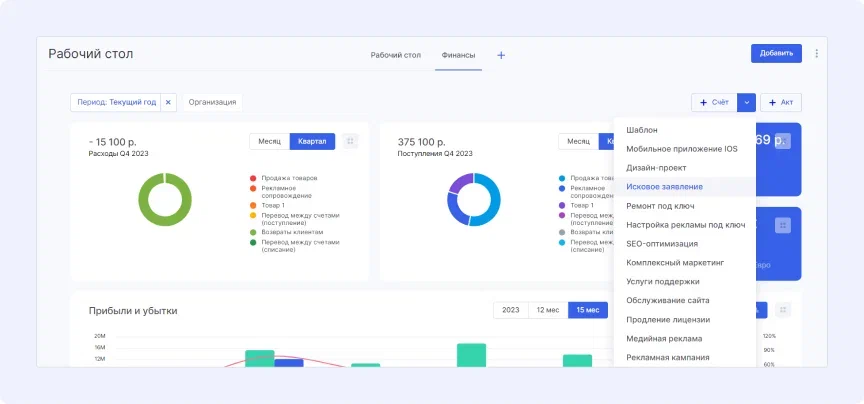Open the three-dot menu next to Добавить
Viewport: 864px width, 404px height.
point(816,54)
